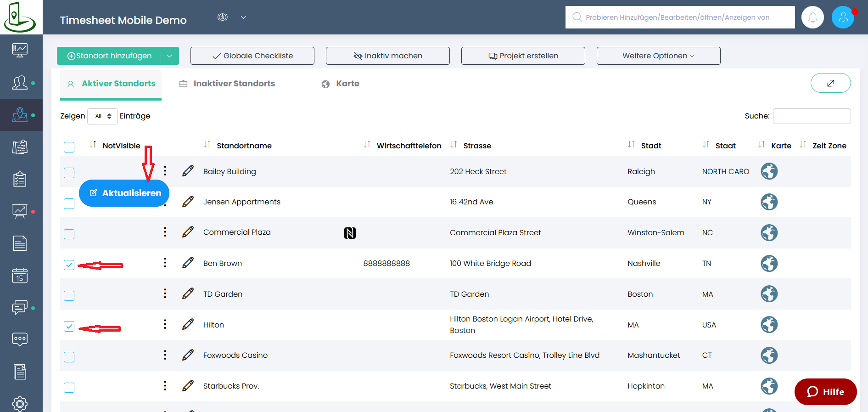Open the settings gear in the sidebar
Viewport: 868px width, 412px height.
point(20,404)
